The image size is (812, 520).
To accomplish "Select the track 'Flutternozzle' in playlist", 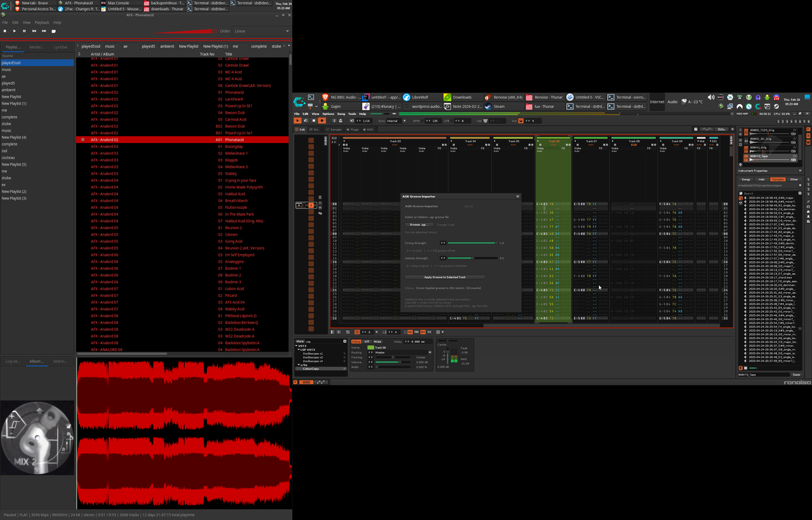I will 236,208.
